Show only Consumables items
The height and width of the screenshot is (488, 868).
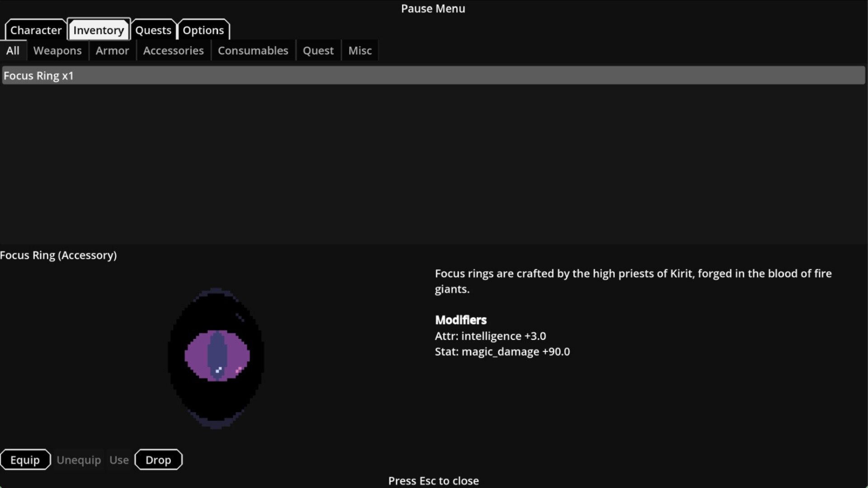(x=253, y=51)
